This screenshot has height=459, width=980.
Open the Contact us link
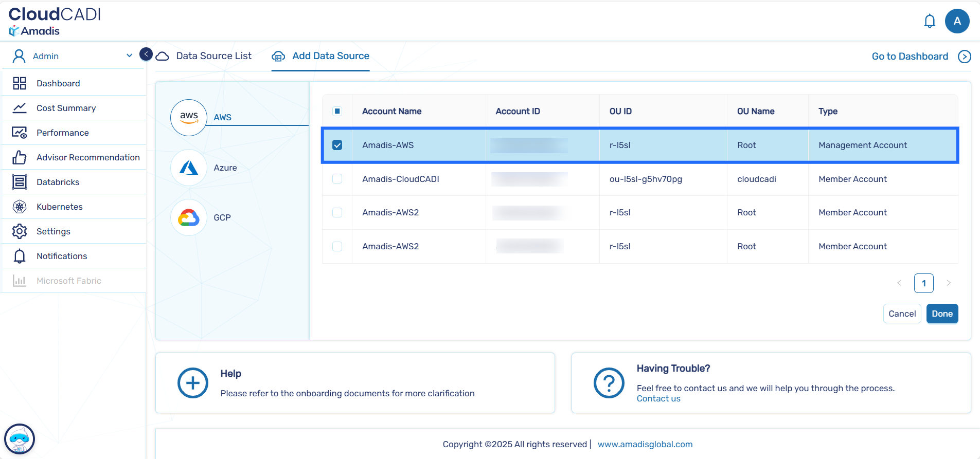(x=658, y=399)
